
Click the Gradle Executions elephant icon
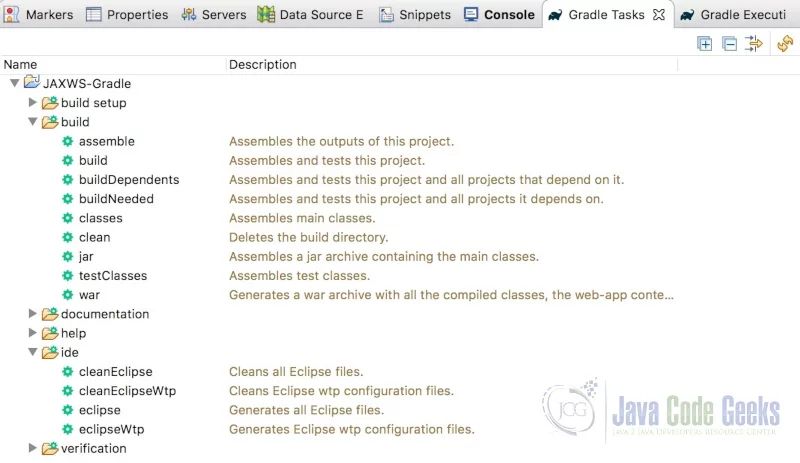click(687, 15)
